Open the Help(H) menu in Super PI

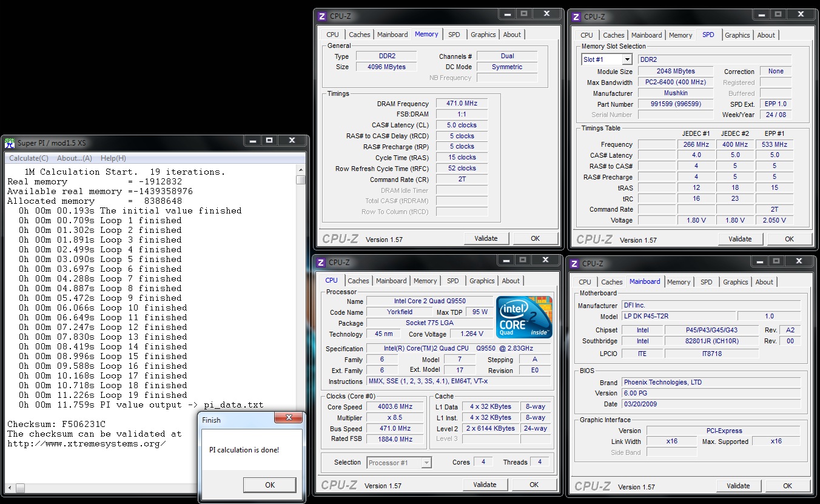(x=113, y=158)
